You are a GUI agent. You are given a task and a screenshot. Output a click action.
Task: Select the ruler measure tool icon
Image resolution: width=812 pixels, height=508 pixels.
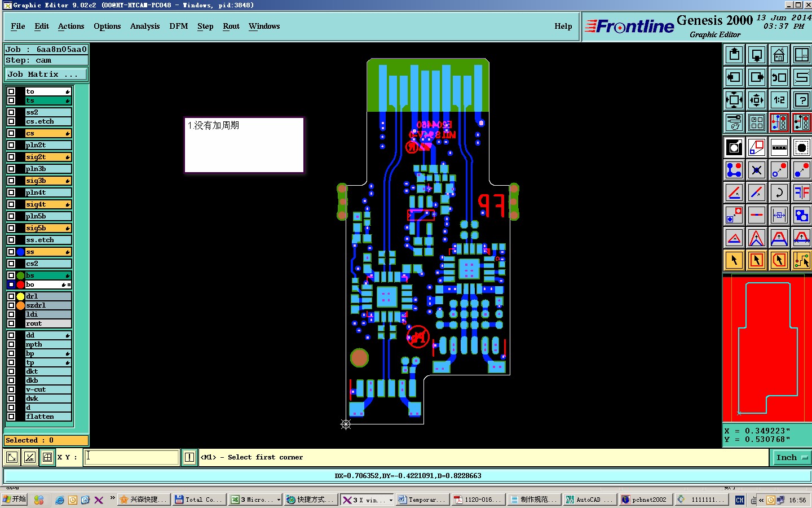point(779,148)
